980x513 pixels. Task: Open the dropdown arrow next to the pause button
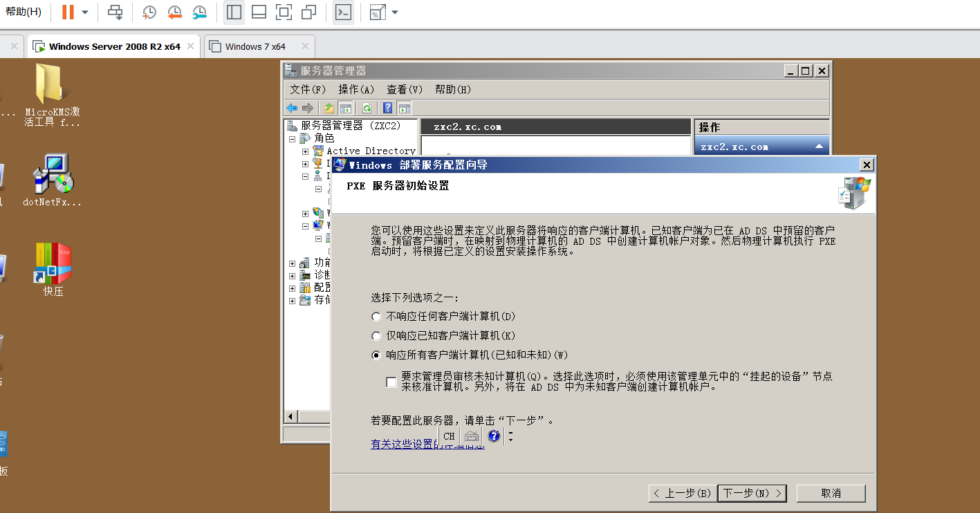point(85,12)
